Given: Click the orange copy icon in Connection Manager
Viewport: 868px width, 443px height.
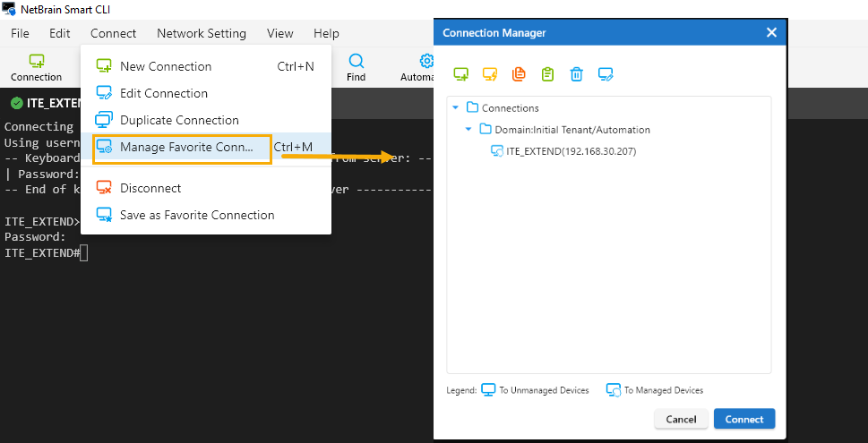Looking at the screenshot, I should tap(519, 74).
